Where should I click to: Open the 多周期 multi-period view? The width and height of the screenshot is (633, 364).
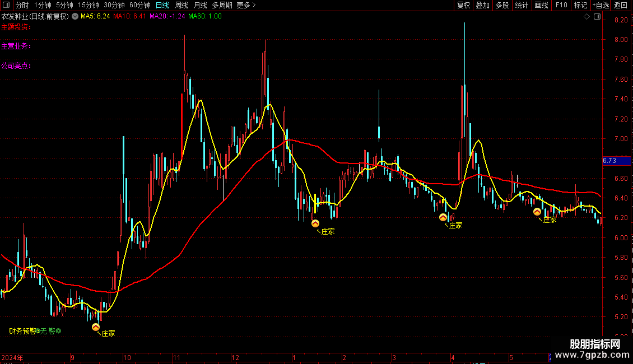tap(222, 5)
